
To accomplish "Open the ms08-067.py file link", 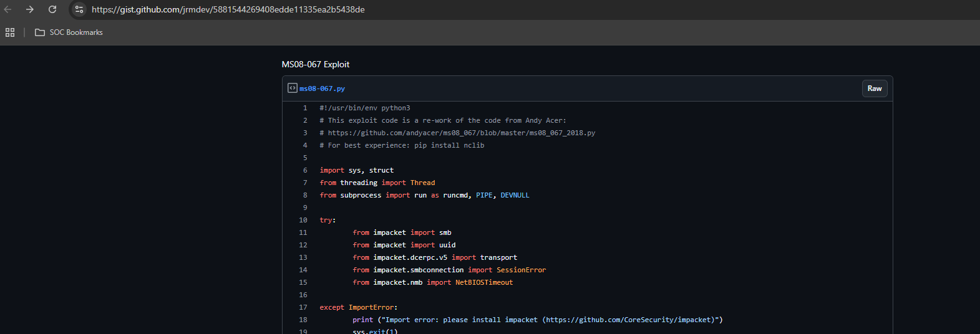I will [x=322, y=89].
